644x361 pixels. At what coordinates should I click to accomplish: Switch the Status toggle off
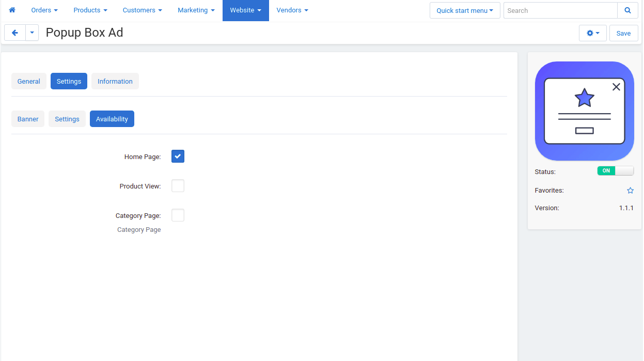[x=615, y=171]
